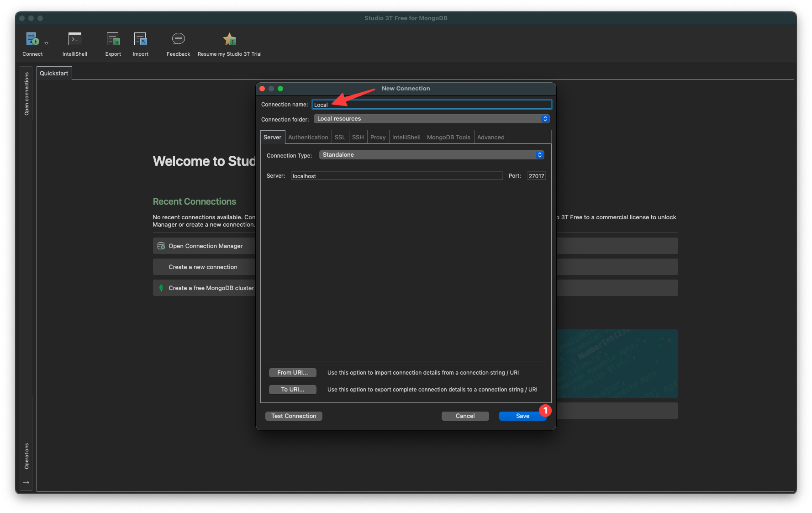Click the Import toolbar icon
The height and width of the screenshot is (513, 812).
(x=140, y=39)
